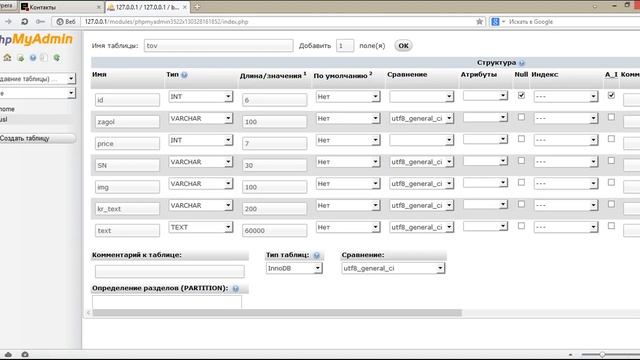
Task: Toggle Null checkbox for id row
Action: coord(521,96)
